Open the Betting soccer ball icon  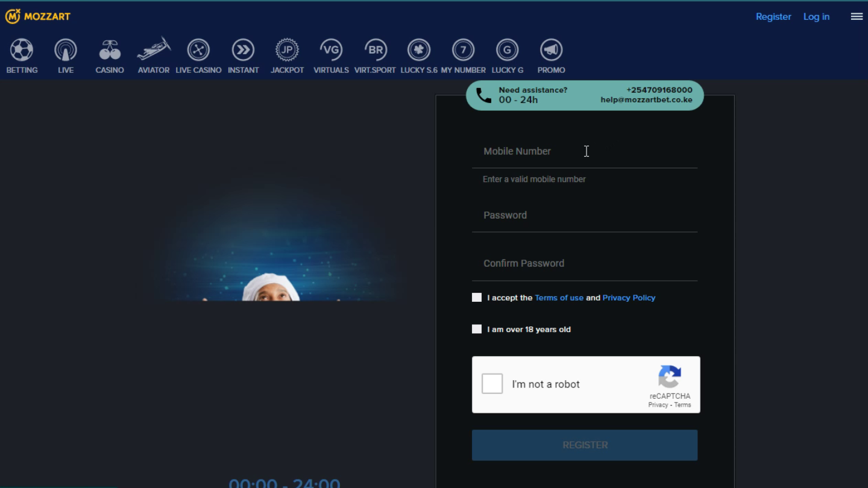pos(22,50)
